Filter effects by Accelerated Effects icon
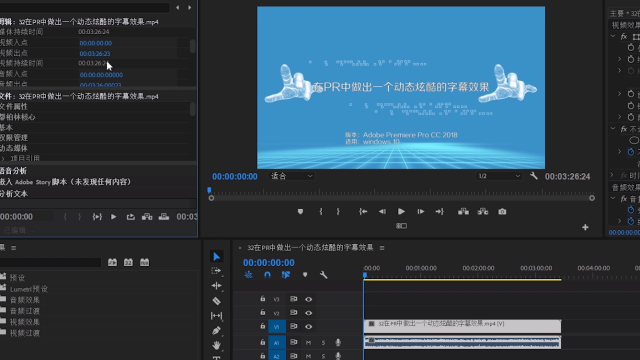The height and width of the screenshot is (360, 640). (112, 262)
